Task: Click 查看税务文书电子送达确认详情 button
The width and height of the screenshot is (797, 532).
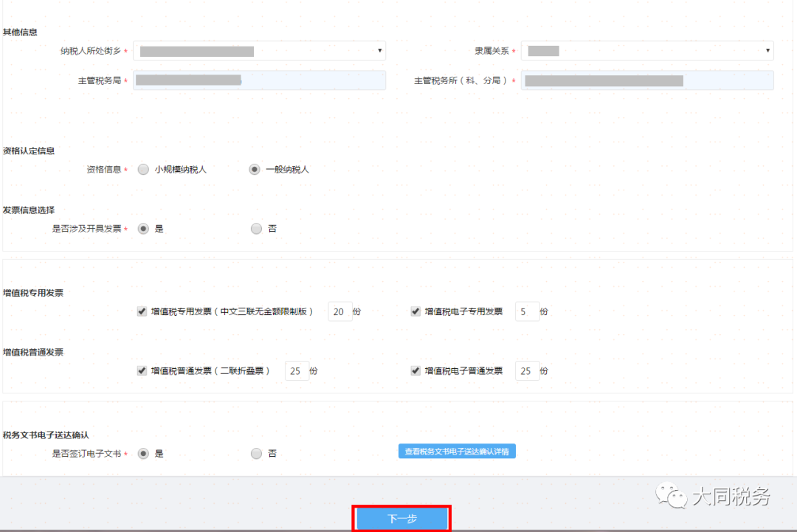Action: [457, 452]
